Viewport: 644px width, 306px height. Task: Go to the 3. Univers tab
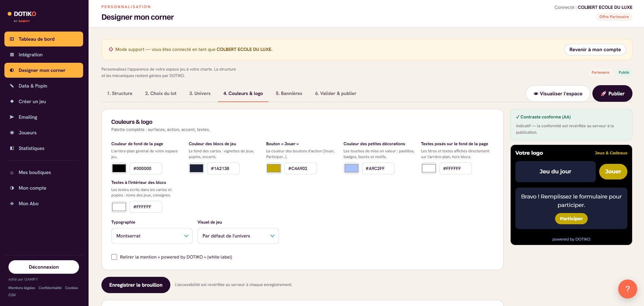click(200, 94)
